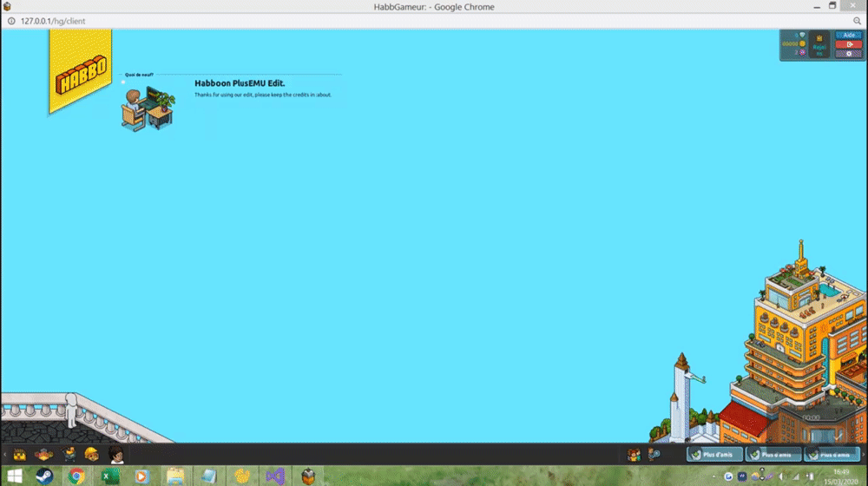Open File Explorer from the taskbar

(x=175, y=476)
